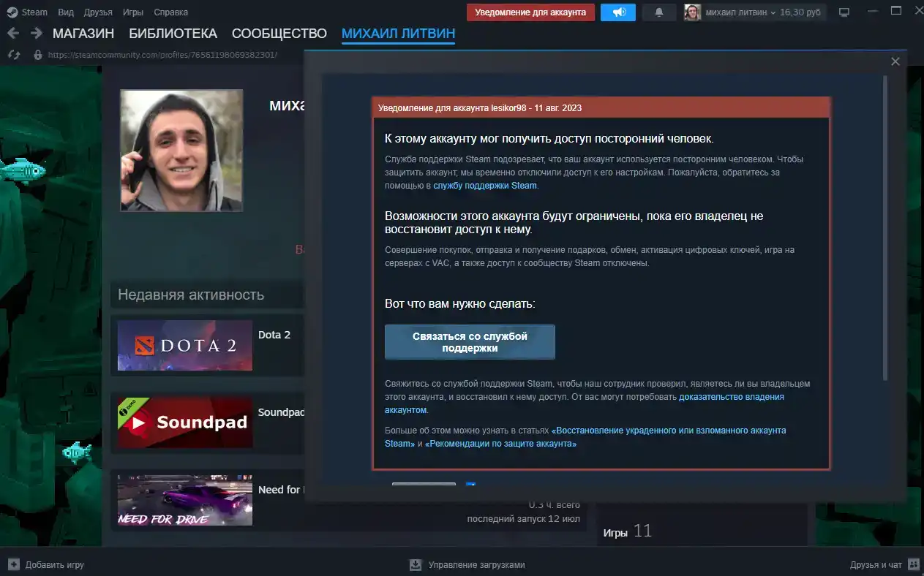Screen dimensions: 924x576
Task: Click the Связаться со службой поддержки button
Action: (470, 342)
